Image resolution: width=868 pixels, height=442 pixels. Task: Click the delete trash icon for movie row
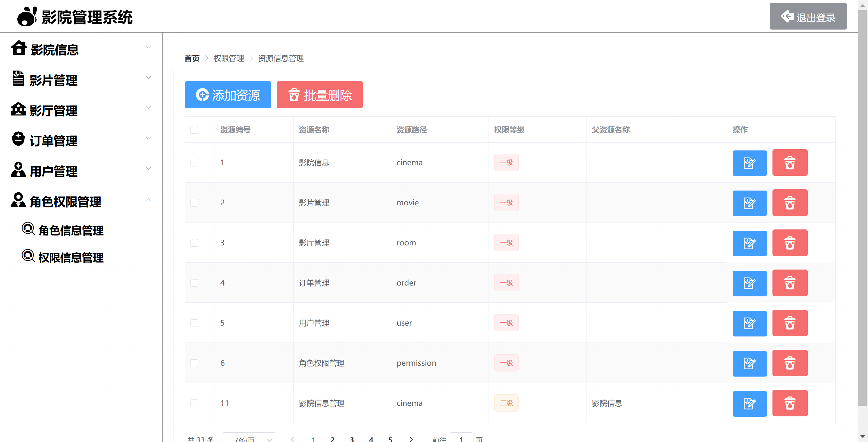pos(790,203)
